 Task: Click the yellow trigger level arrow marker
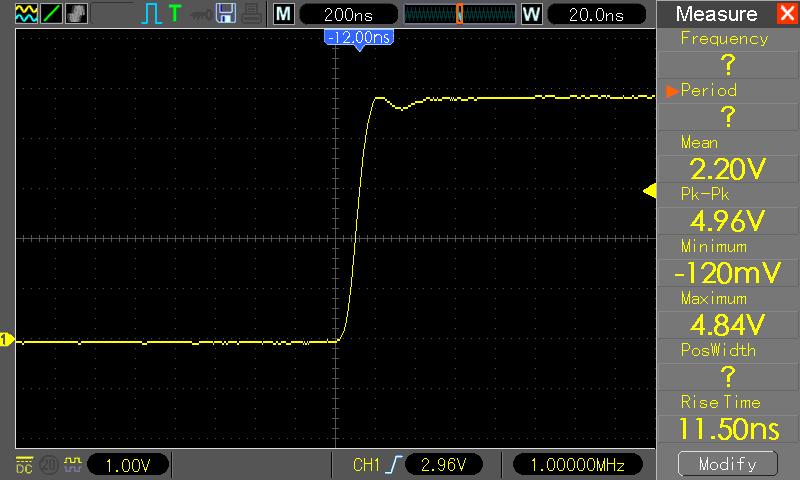[649, 191]
